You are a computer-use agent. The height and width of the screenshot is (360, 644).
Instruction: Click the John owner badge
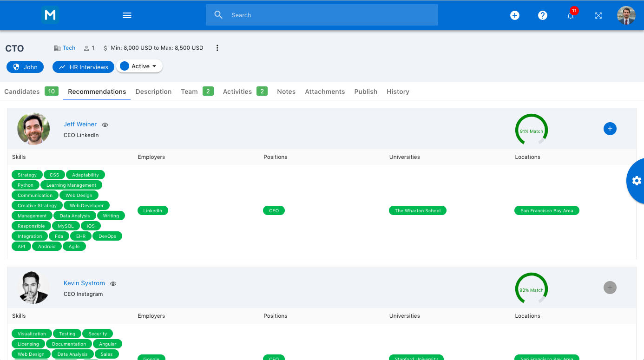[25, 66]
